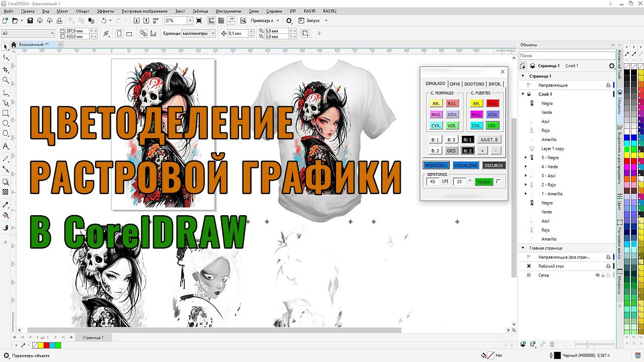This screenshot has width=644, height=362.
Task: Click the AJUST. B button
Action: pos(489,140)
